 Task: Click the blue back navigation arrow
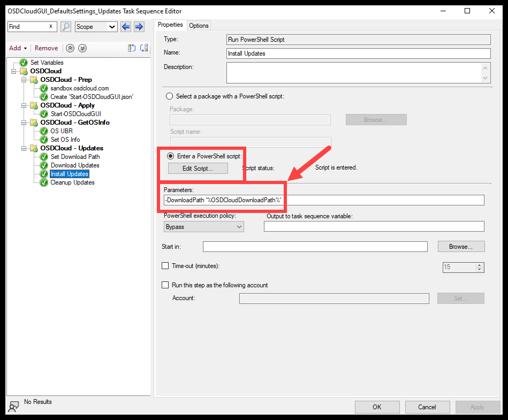126,26
